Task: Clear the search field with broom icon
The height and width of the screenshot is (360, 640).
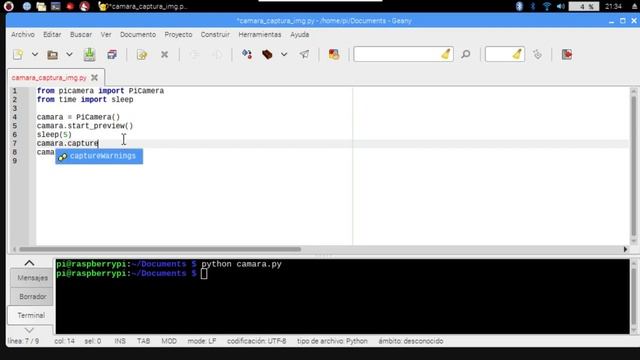Action: click(446, 54)
